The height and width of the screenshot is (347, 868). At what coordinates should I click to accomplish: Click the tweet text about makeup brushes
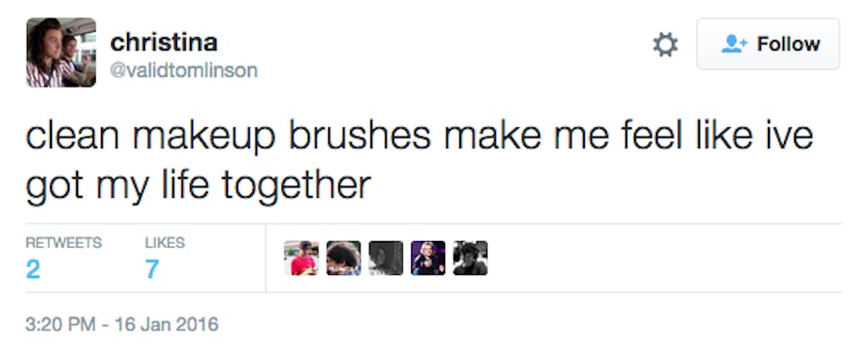click(420, 160)
